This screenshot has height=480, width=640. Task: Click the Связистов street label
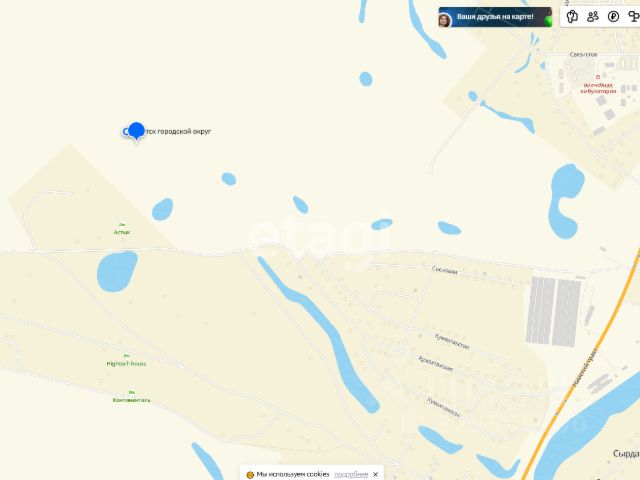[583, 54]
